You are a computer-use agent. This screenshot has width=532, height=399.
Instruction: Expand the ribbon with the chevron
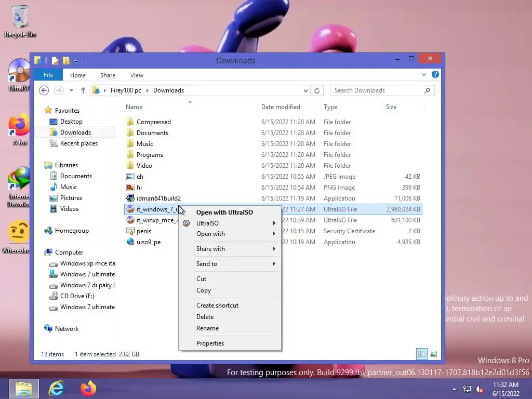pos(424,75)
